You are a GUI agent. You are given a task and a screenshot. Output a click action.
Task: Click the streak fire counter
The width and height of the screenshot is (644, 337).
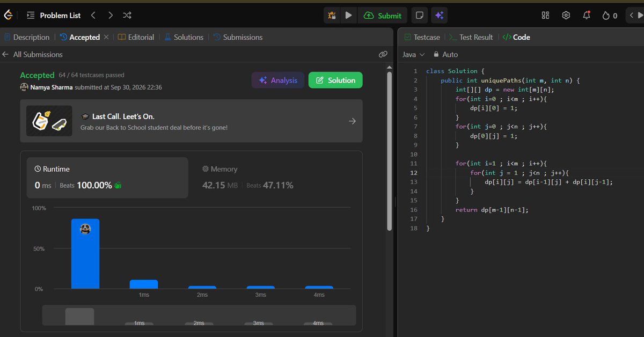coord(610,16)
